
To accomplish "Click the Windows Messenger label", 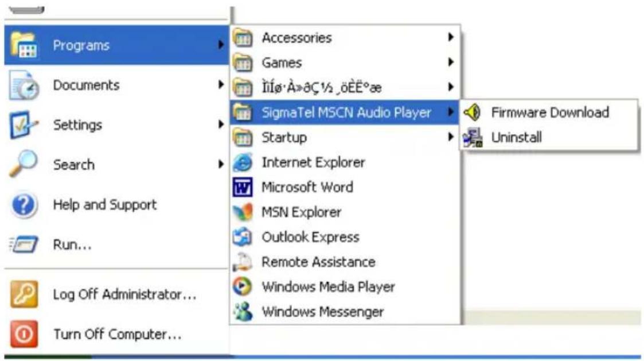I will point(323,312).
